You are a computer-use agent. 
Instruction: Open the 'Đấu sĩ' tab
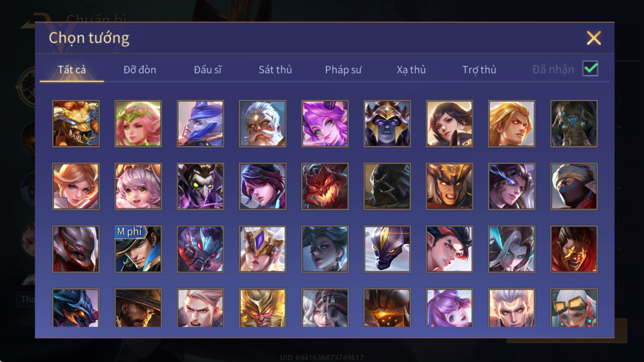[x=208, y=70]
